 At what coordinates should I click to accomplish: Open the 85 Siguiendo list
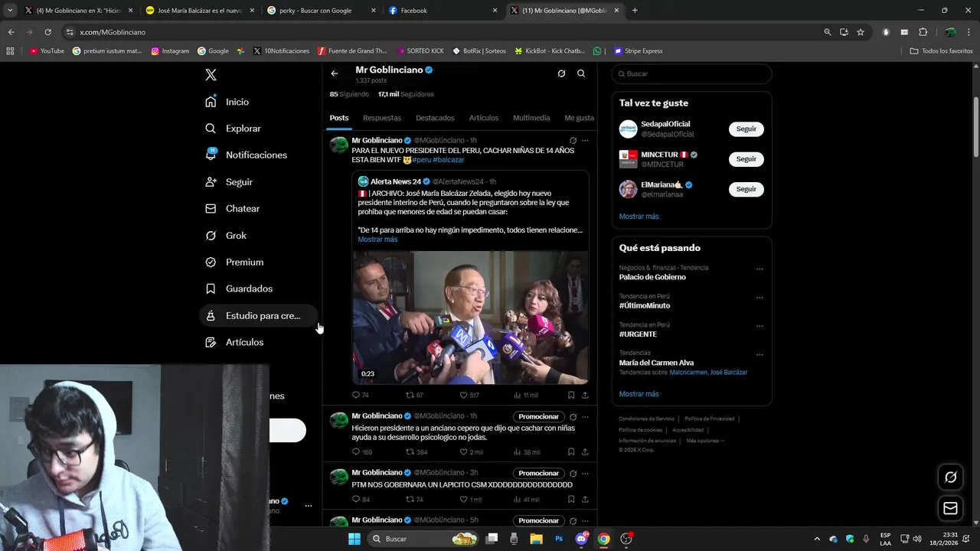[349, 94]
